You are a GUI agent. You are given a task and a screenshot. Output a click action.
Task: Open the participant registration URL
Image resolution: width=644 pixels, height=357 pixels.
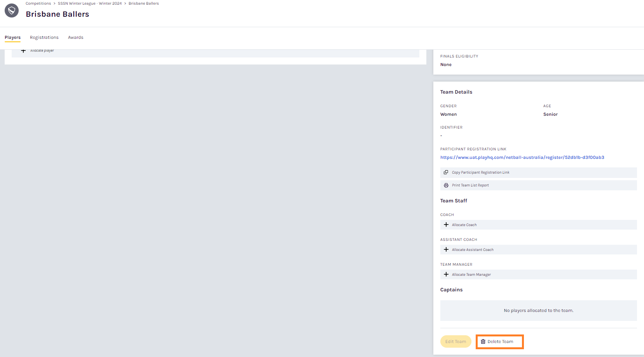pos(522,158)
